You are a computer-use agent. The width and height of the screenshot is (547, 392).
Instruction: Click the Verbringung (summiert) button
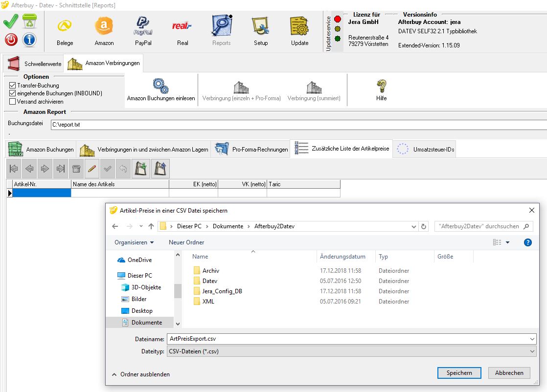314,90
